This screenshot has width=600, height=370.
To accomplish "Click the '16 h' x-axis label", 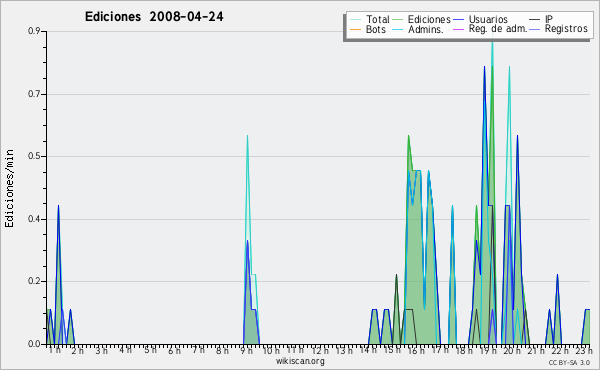I will coord(416,350).
